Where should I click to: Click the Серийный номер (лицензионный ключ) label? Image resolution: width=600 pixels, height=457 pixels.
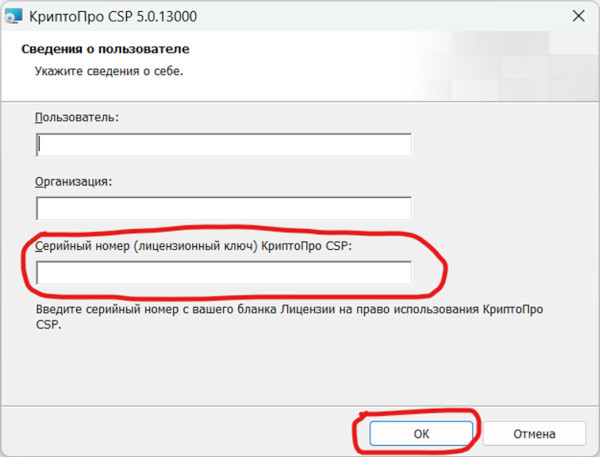[193, 246]
